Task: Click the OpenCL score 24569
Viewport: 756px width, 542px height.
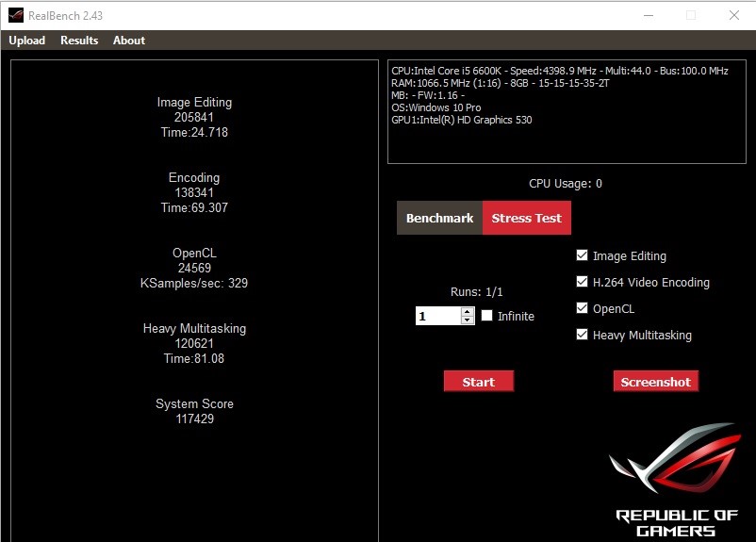Action: [194, 268]
